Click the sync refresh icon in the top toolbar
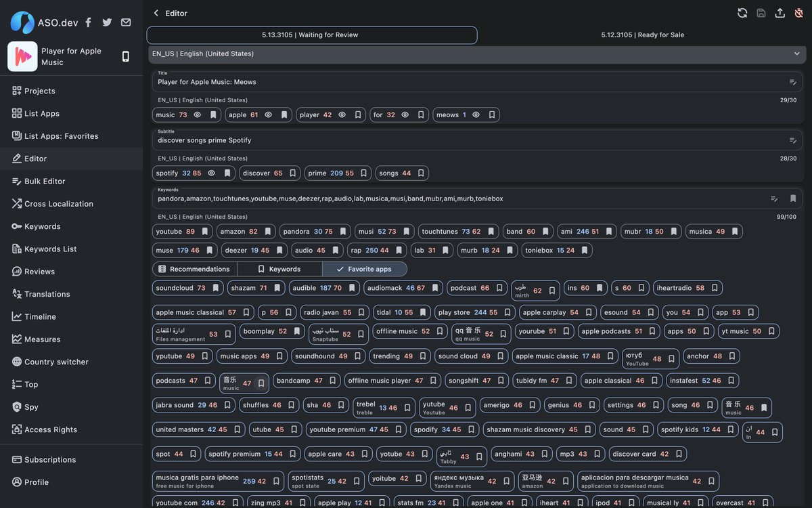The height and width of the screenshot is (508, 812). point(742,13)
